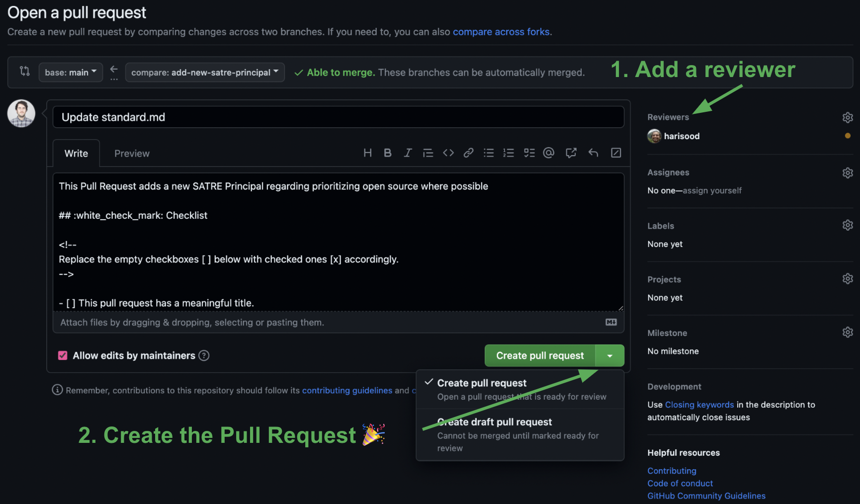Click the Markdown supported icon
The image size is (860, 504).
(x=611, y=322)
